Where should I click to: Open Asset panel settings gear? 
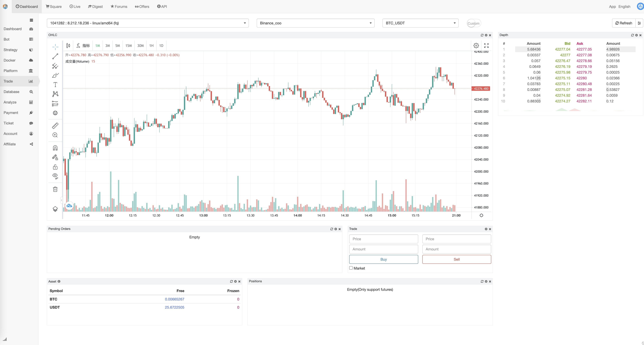[235, 281]
